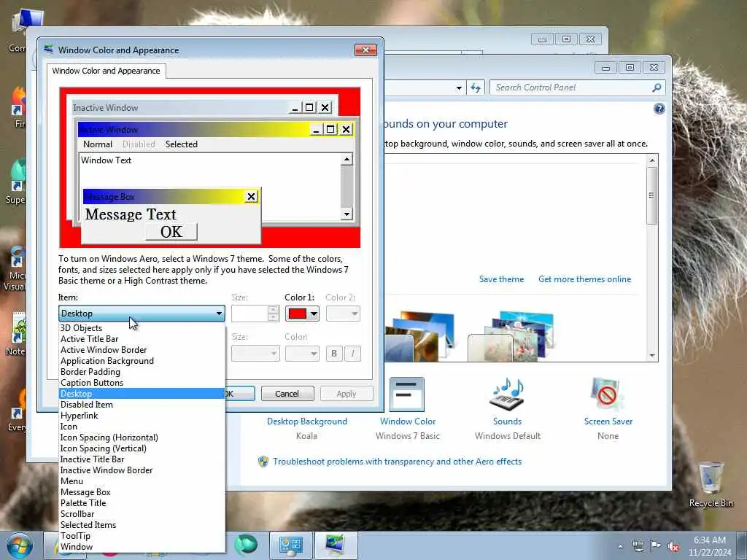Select Caption Buttons in dropdown list
This screenshot has width=747, height=560.
coord(142,383)
